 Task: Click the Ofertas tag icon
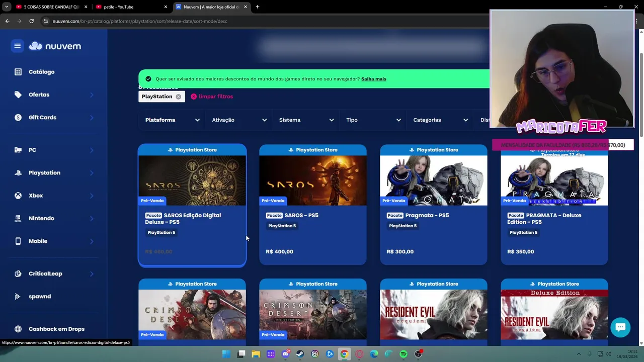click(18, 95)
